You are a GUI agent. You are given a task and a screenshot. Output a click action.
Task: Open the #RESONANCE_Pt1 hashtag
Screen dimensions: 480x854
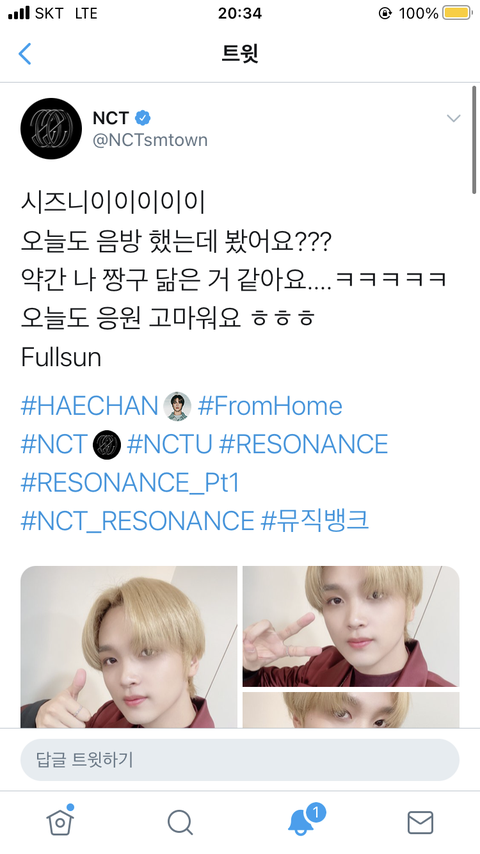(x=130, y=483)
